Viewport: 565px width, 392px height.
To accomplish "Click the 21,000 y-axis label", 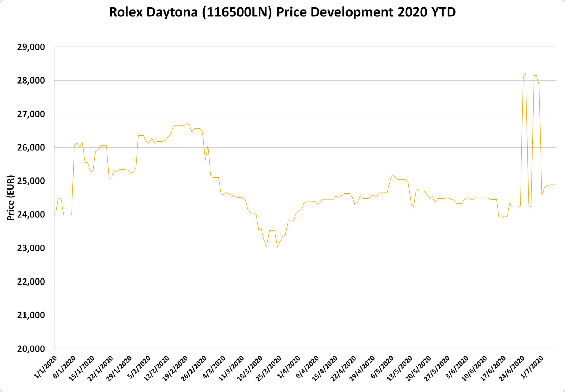I will pyautogui.click(x=31, y=315).
